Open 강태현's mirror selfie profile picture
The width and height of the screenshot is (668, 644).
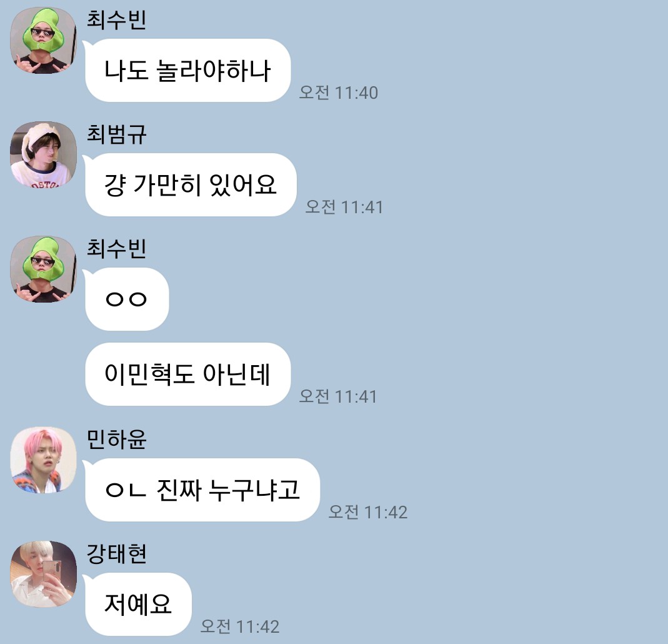(43, 574)
